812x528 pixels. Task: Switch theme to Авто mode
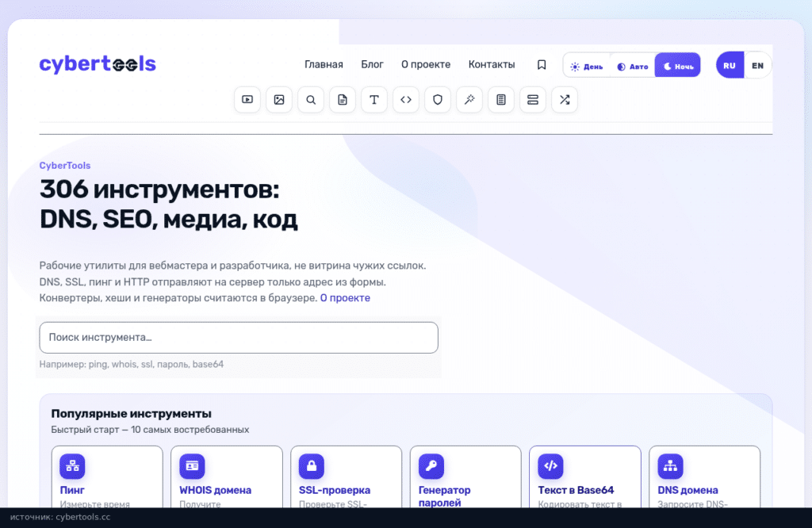click(632, 67)
